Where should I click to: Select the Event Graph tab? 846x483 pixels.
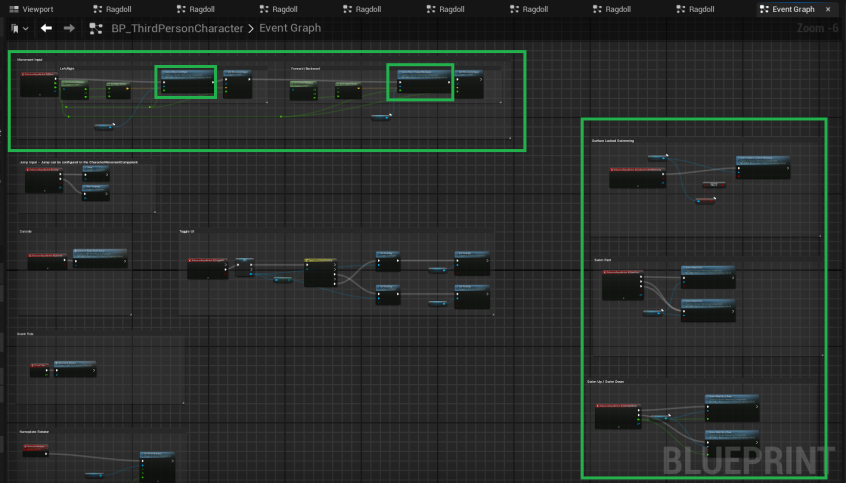coord(792,9)
